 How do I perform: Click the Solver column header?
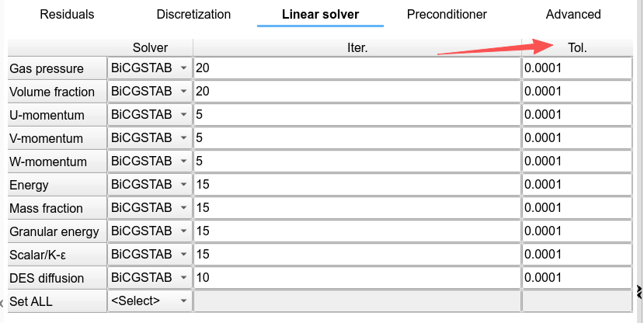click(x=150, y=47)
